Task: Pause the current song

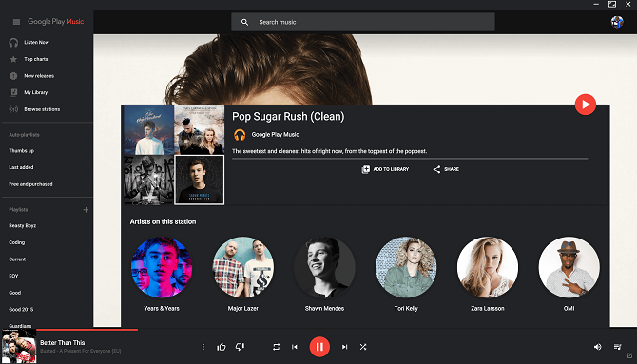Action: pyautogui.click(x=319, y=347)
